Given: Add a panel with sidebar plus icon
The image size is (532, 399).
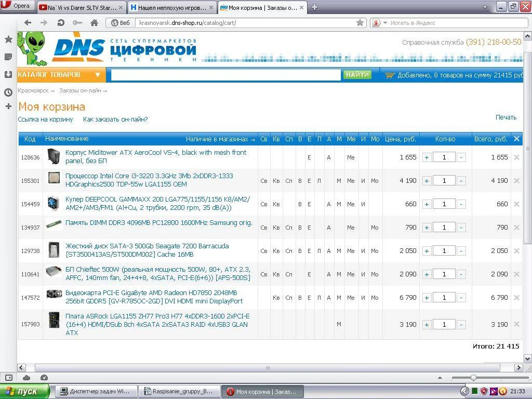Looking at the screenshot, I should (x=8, y=107).
